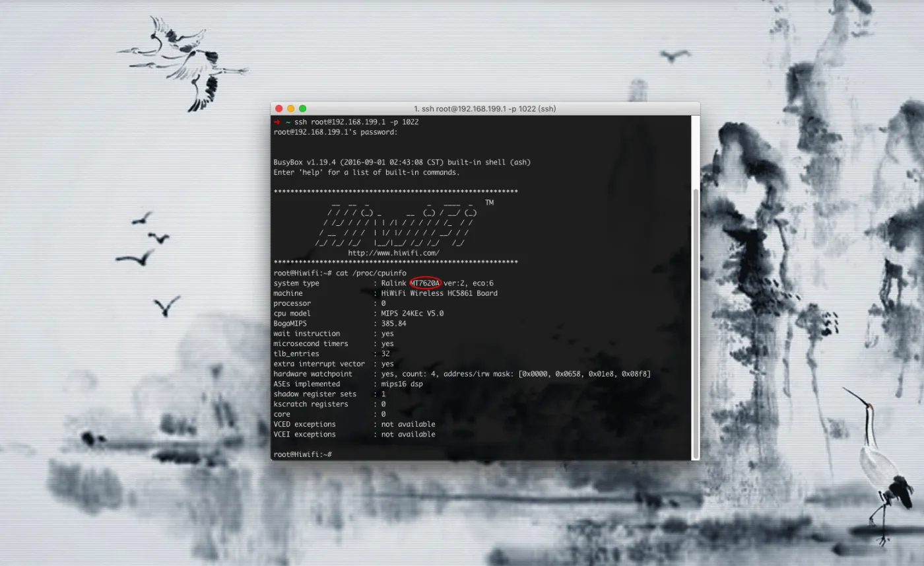
Task: Click the 'HiWiFi Wireless HC5861 Board' text
Action: [440, 293]
